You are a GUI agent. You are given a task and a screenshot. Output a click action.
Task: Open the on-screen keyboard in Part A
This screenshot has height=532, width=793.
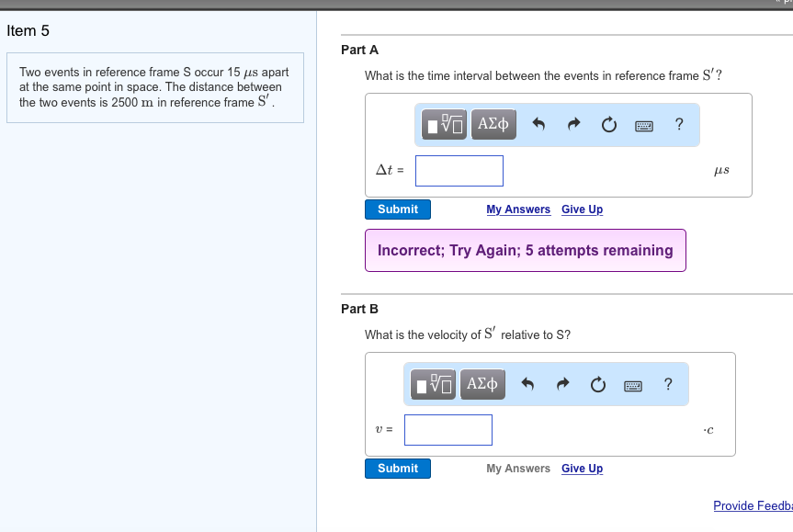643,124
